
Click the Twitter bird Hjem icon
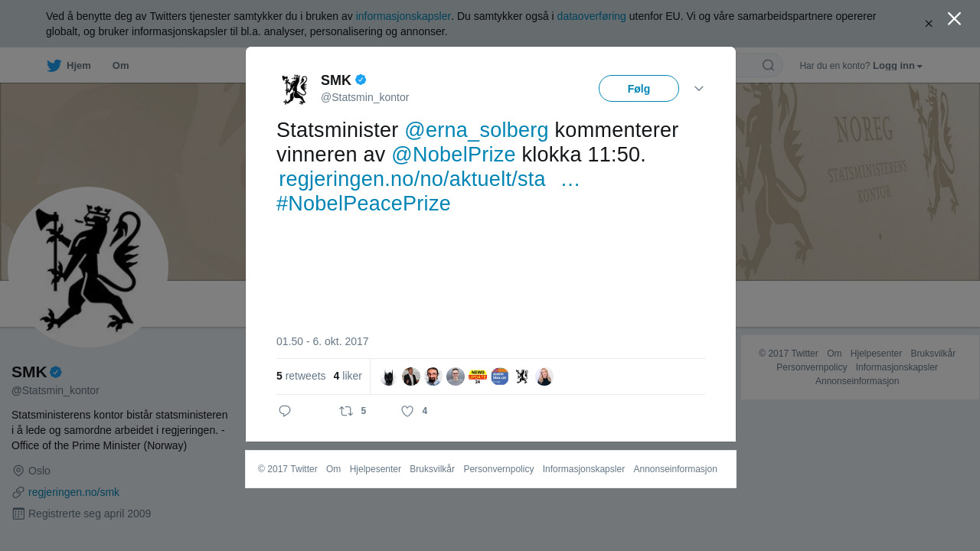54,66
